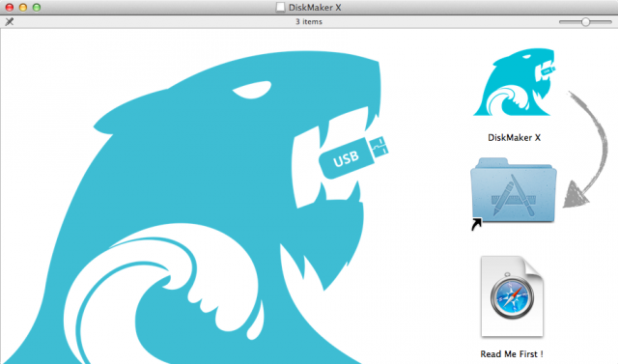Click the DiskMaker X label under app icon
Image resolution: width=618 pixels, height=364 pixels.
coord(514,137)
